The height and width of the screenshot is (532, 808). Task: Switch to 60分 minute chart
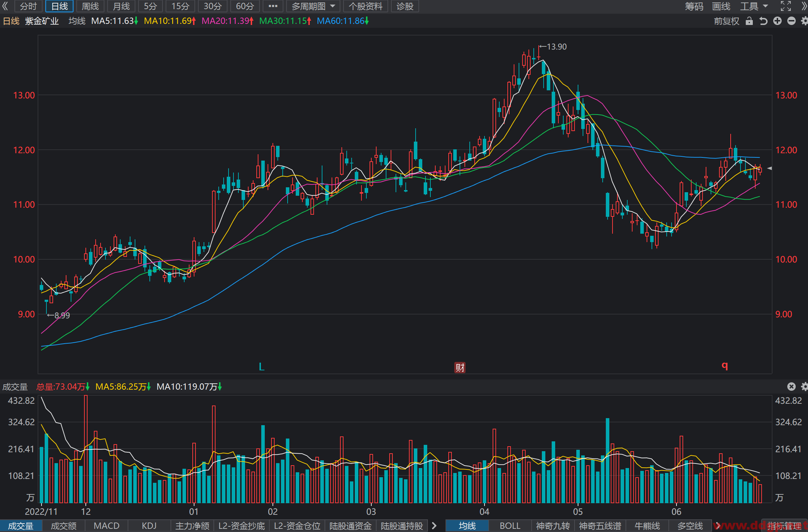click(x=245, y=6)
